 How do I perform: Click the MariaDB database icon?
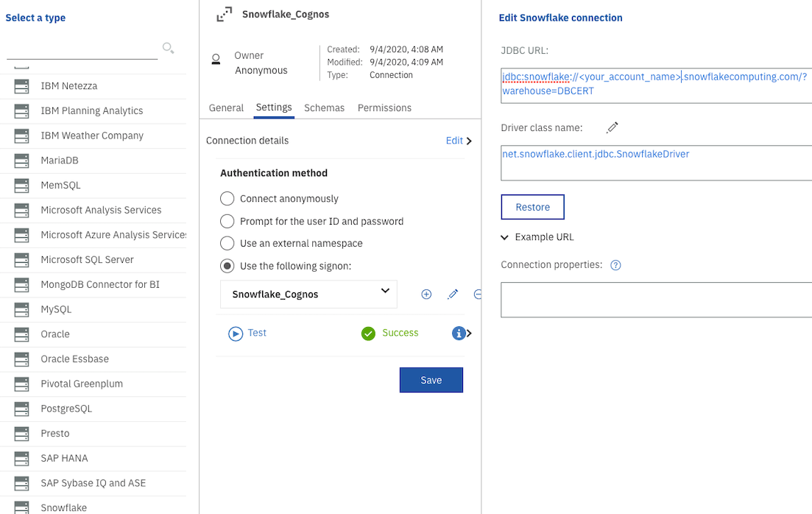(22, 161)
